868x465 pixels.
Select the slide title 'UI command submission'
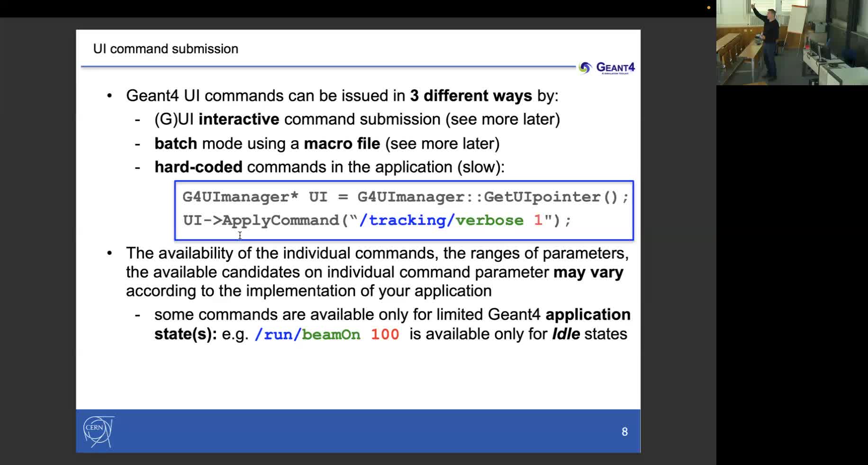point(165,48)
